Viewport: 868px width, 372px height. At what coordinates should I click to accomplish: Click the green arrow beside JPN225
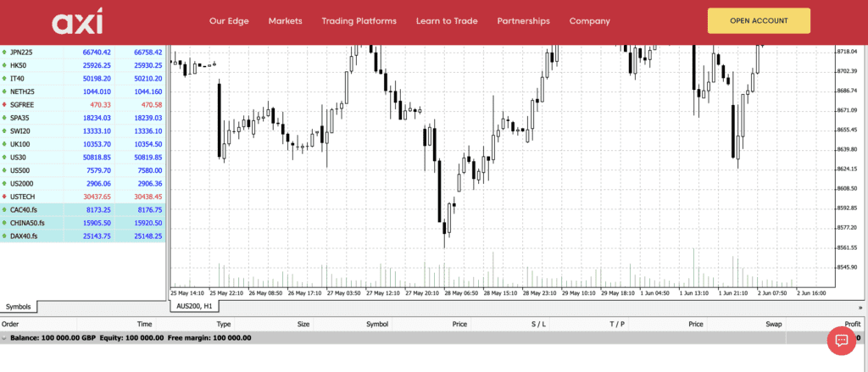pyautogui.click(x=4, y=52)
